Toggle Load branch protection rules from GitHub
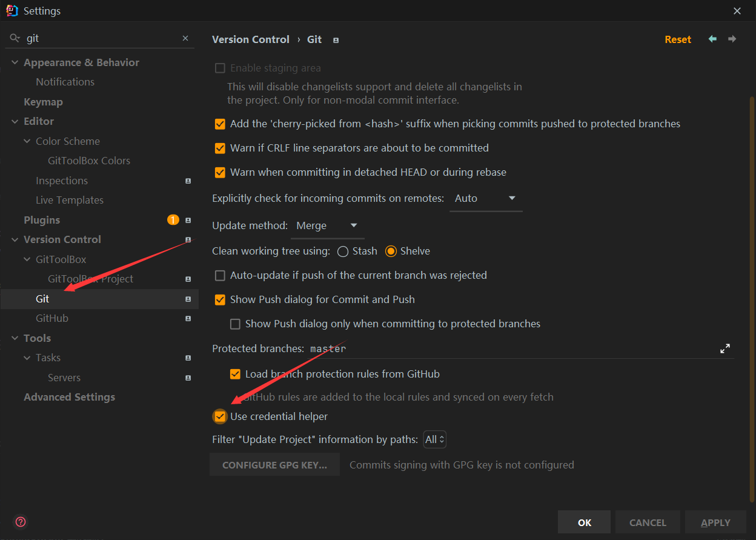 pos(235,374)
